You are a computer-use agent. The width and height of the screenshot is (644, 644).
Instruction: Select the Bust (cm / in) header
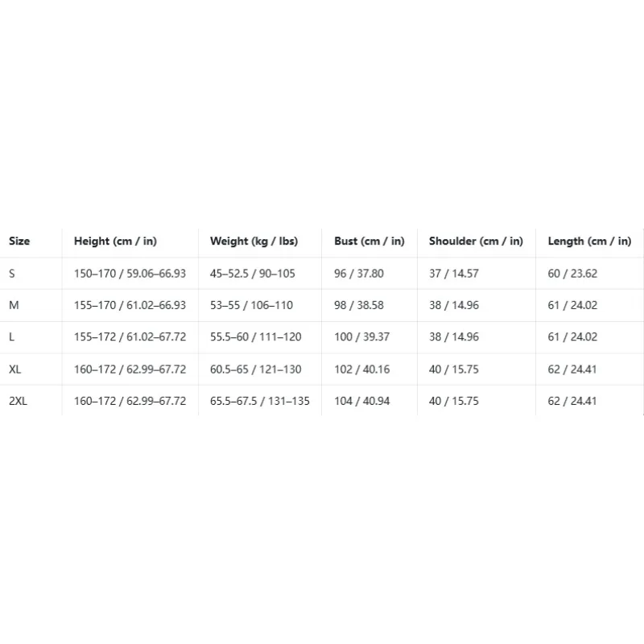click(x=369, y=241)
